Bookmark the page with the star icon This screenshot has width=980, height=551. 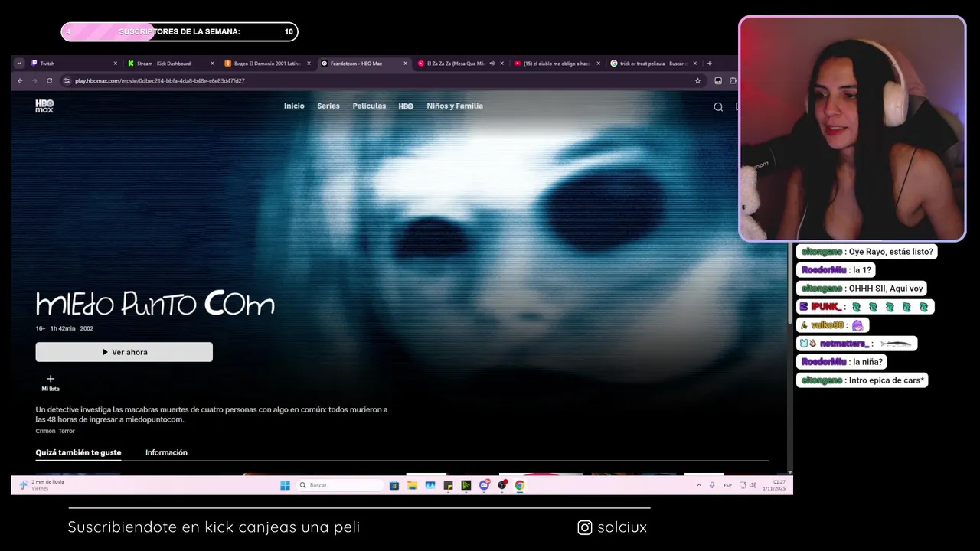pos(697,80)
